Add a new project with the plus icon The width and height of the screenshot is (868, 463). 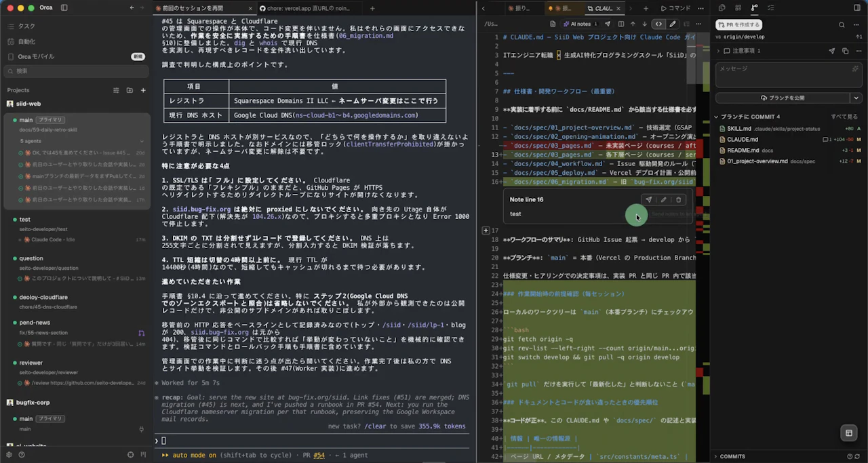click(143, 90)
